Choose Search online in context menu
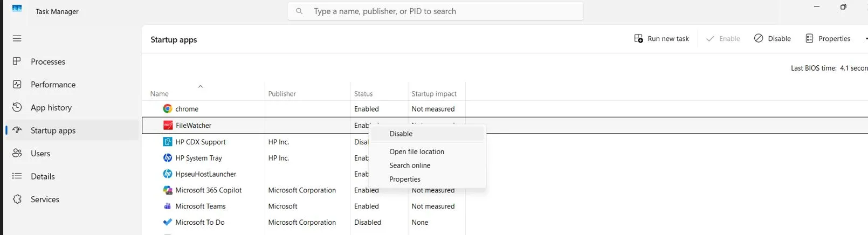 click(x=428, y=165)
